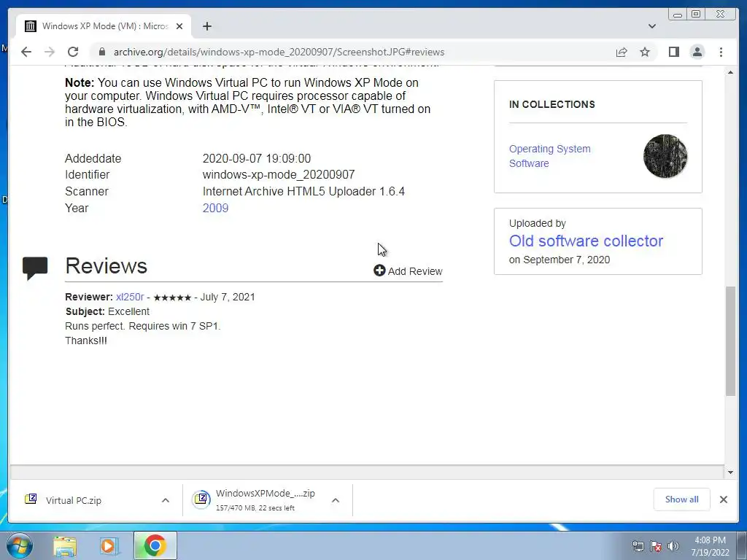747x560 pixels.
Task: Click the 'IN COLLECTIONS' heading
Action: pos(551,104)
